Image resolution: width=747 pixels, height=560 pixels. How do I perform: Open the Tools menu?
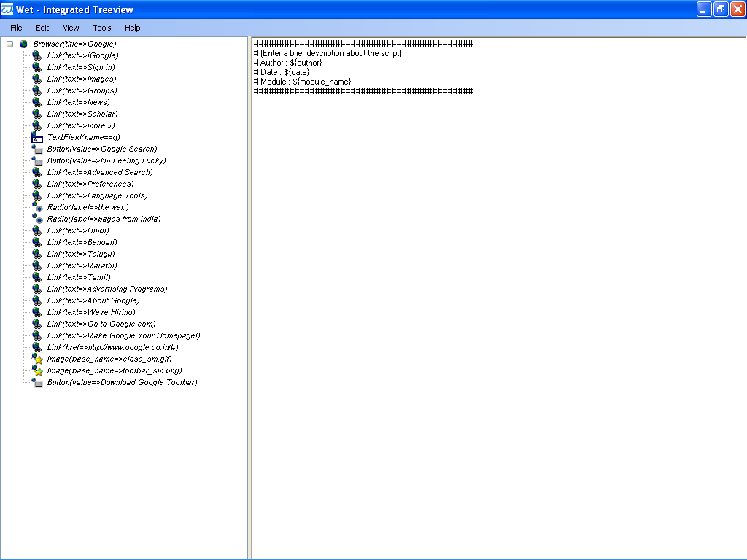[x=102, y=28]
